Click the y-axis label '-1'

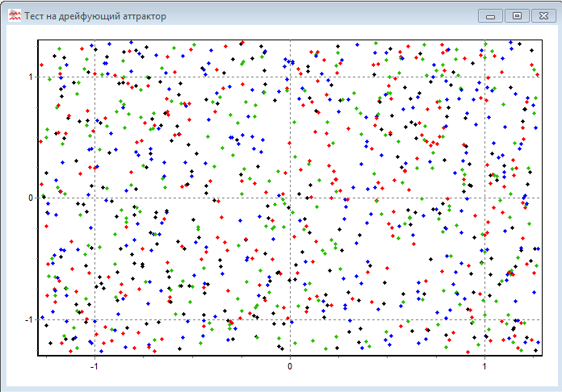coord(29,319)
